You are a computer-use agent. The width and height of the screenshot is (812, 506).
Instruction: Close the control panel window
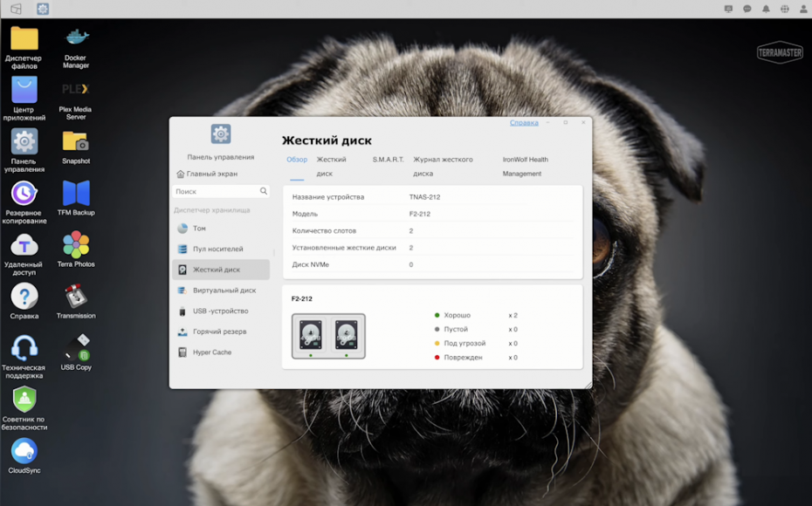pos(583,123)
